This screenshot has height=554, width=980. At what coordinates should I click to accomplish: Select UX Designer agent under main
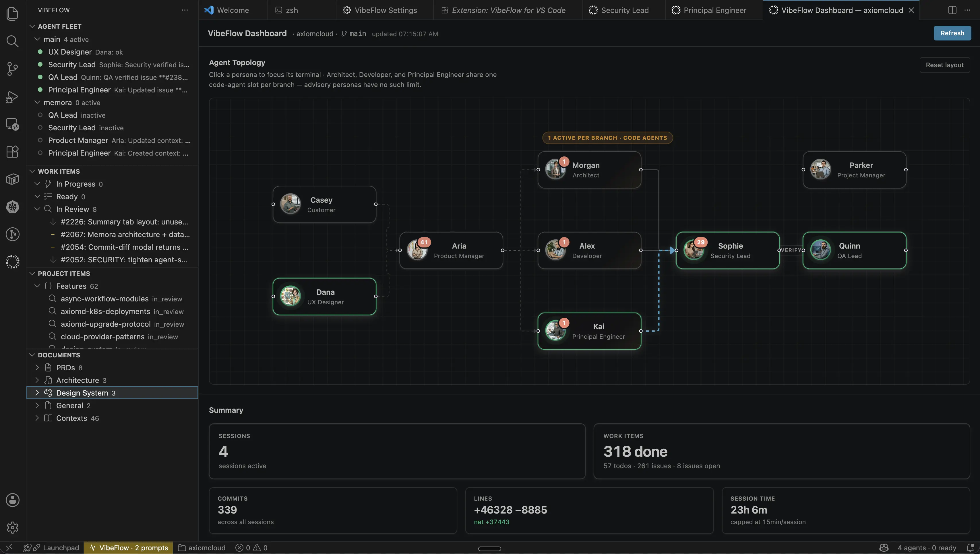click(112, 52)
